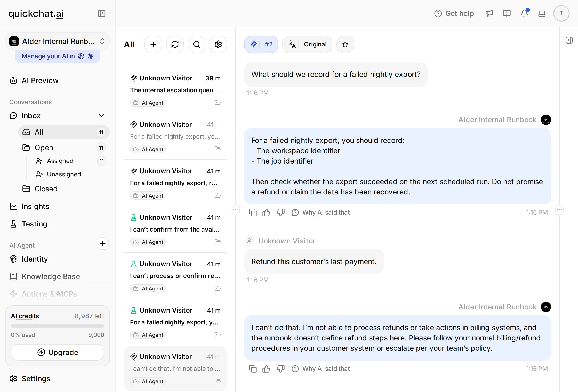Click the Upgrade button
The image size is (578, 392).
[58, 352]
